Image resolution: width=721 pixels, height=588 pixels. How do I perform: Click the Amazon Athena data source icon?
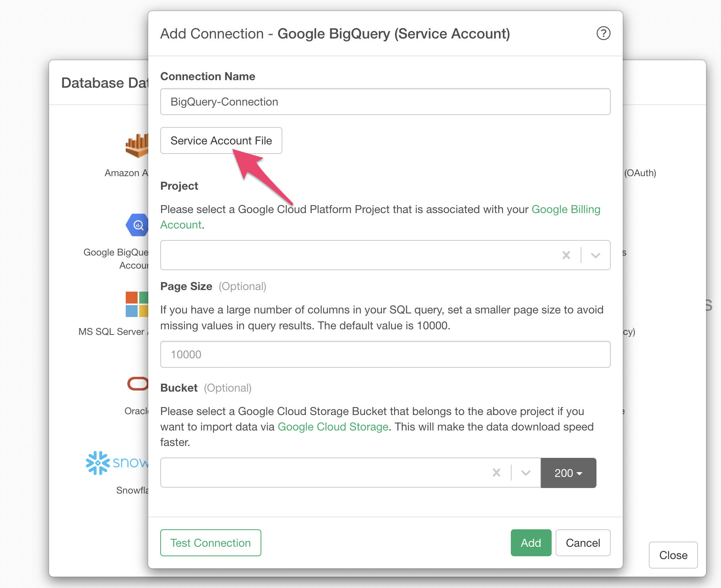point(137,146)
